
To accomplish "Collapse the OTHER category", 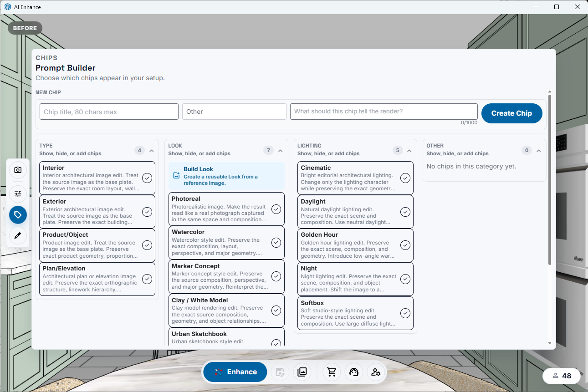I will (538, 151).
